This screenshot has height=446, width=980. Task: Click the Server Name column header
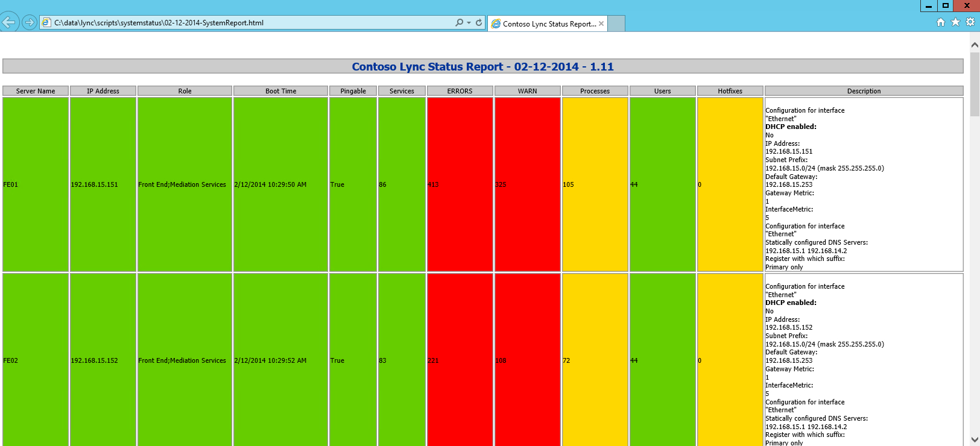(36, 91)
